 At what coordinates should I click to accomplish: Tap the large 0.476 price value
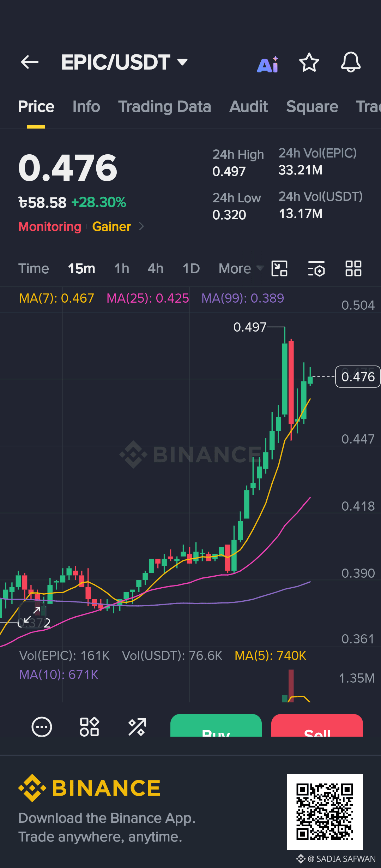click(x=68, y=168)
